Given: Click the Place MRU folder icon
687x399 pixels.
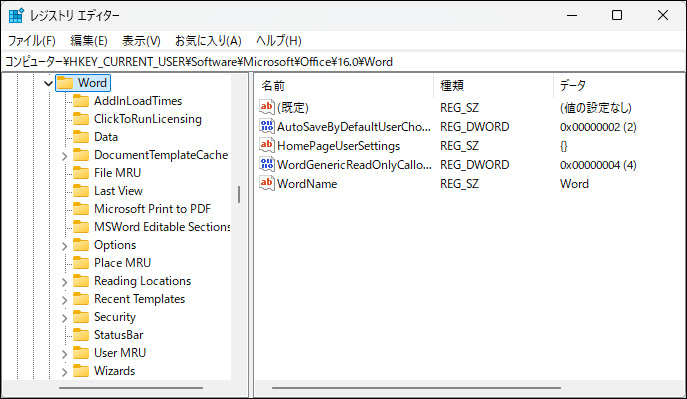Looking at the screenshot, I should 81,262.
